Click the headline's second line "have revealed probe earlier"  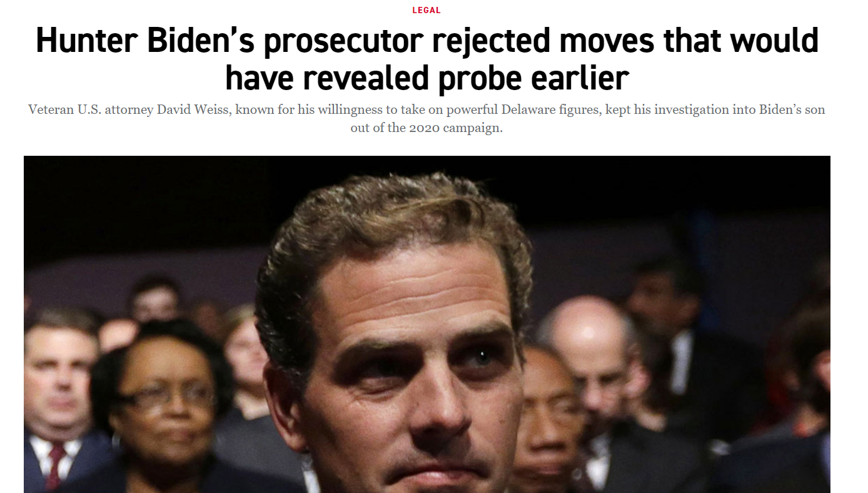pos(427,78)
